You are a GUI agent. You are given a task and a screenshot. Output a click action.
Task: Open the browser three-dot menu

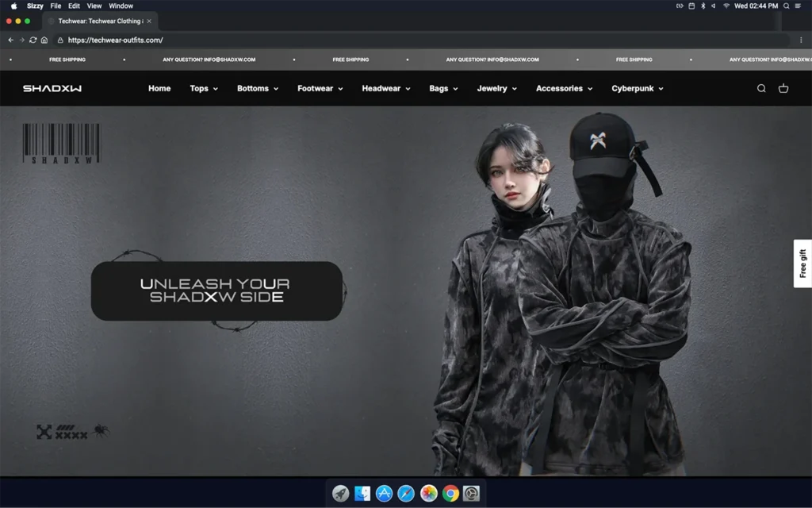point(801,40)
